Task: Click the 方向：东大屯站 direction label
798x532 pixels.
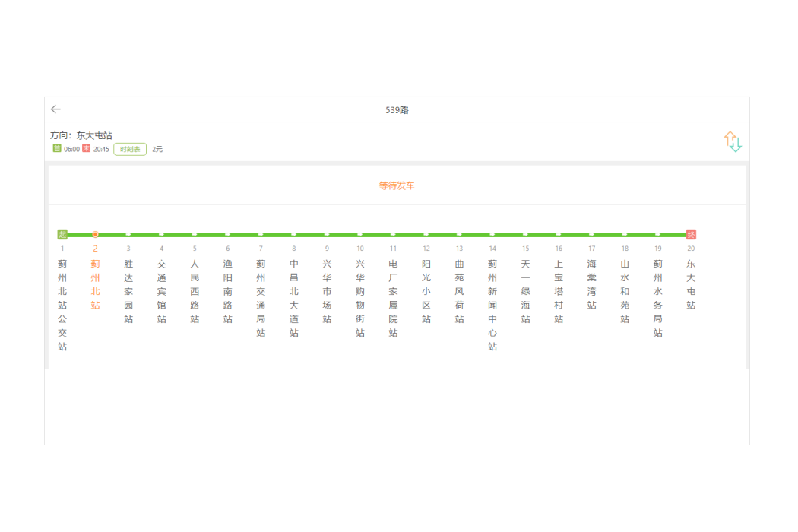Action: 81,135
